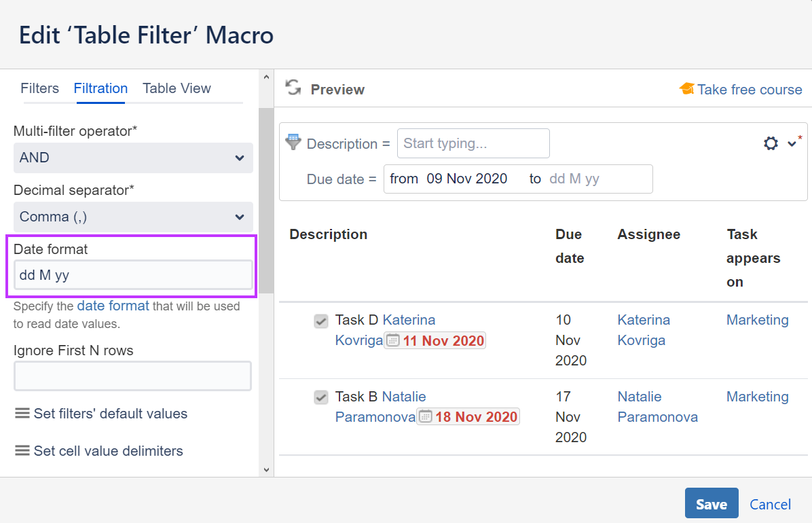The height and width of the screenshot is (523, 812).
Task: Toggle the checkbox on Task D row
Action: point(320,321)
